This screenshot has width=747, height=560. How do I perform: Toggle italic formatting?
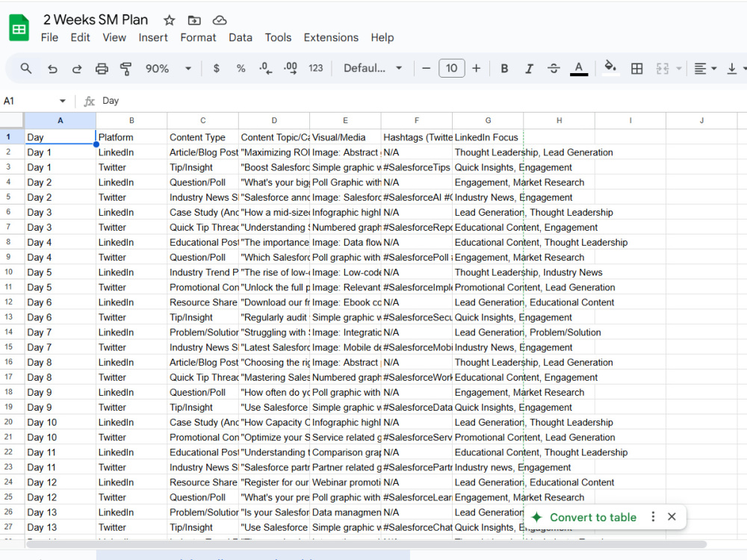click(x=529, y=69)
